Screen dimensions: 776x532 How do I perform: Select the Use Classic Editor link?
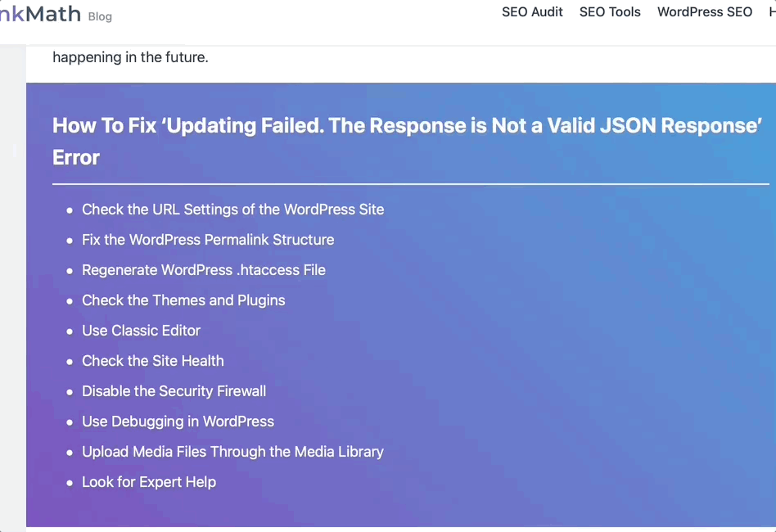(x=141, y=330)
